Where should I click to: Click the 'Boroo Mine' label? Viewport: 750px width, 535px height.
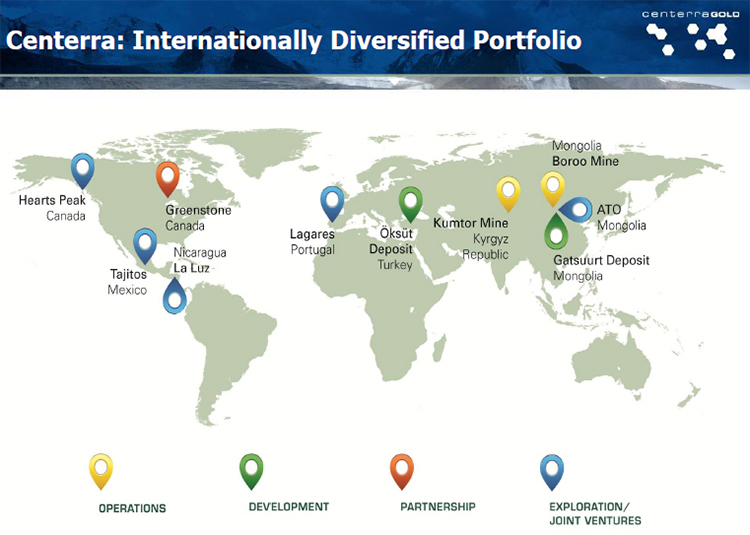point(585,161)
